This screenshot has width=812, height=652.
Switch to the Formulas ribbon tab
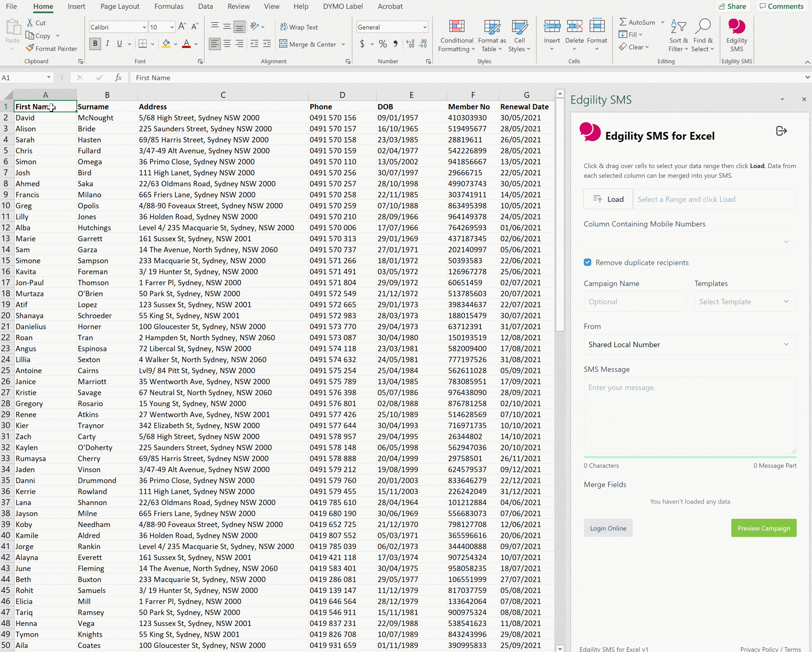[x=169, y=6]
